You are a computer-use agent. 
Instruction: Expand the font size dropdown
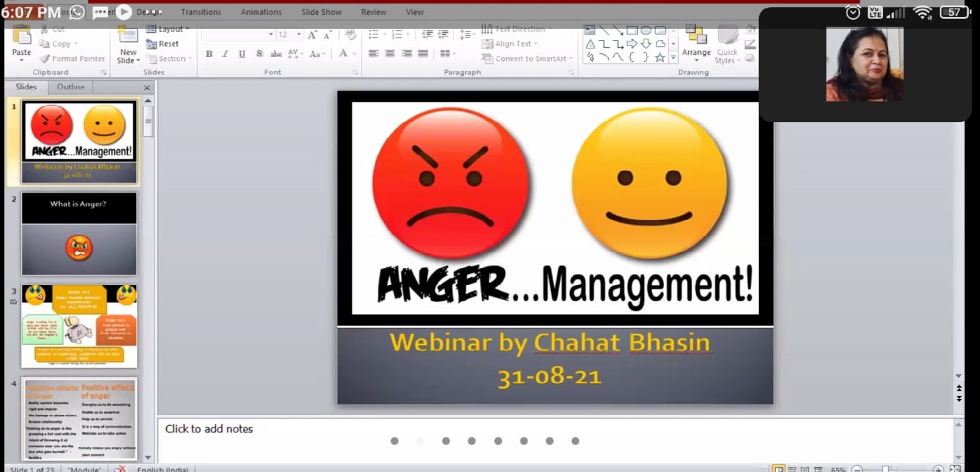[x=299, y=34]
